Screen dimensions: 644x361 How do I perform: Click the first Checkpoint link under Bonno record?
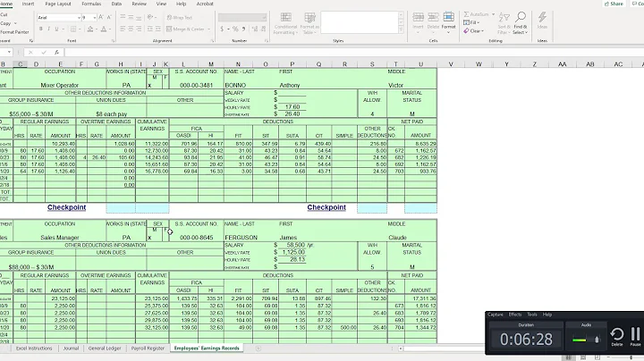point(66,207)
